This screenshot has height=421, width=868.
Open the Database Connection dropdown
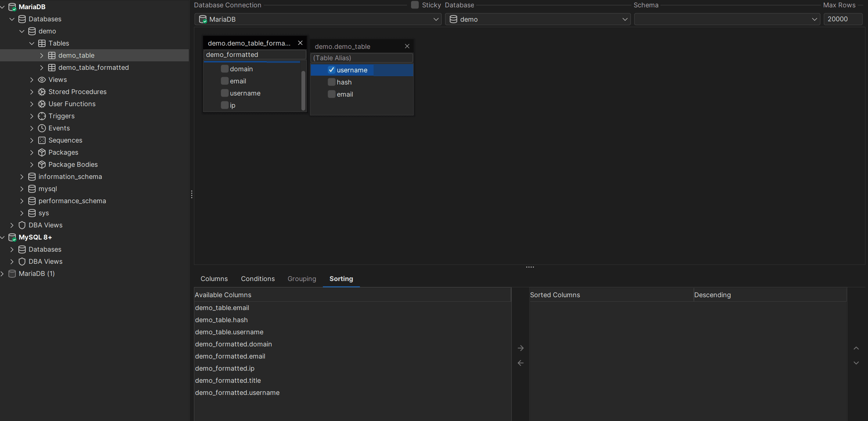(318, 19)
